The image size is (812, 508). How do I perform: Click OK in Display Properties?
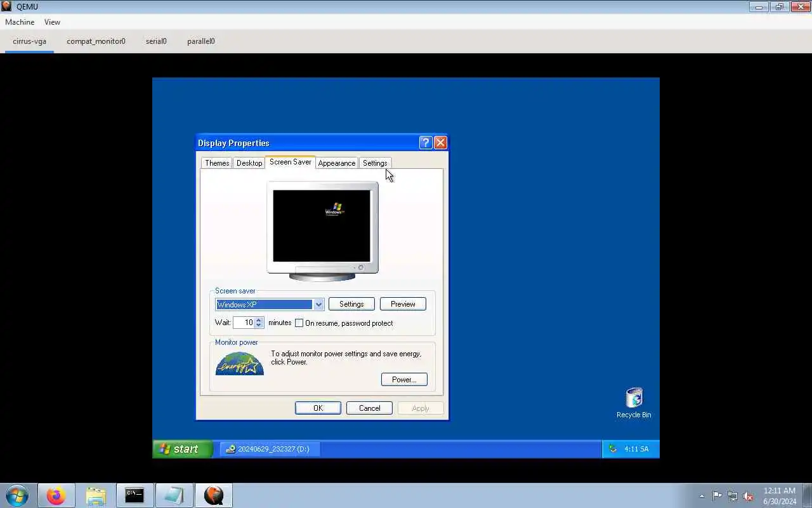click(318, 408)
